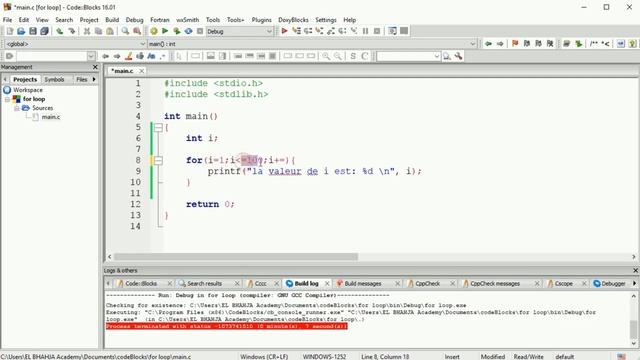Image resolution: width=640 pixels, height=360 pixels.
Task: Click the Build and run icon
Action: coord(177,31)
